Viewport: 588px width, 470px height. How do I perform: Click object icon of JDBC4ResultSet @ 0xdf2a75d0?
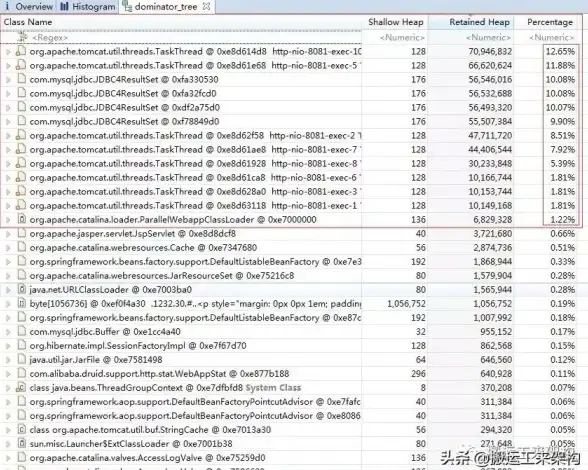click(22, 107)
